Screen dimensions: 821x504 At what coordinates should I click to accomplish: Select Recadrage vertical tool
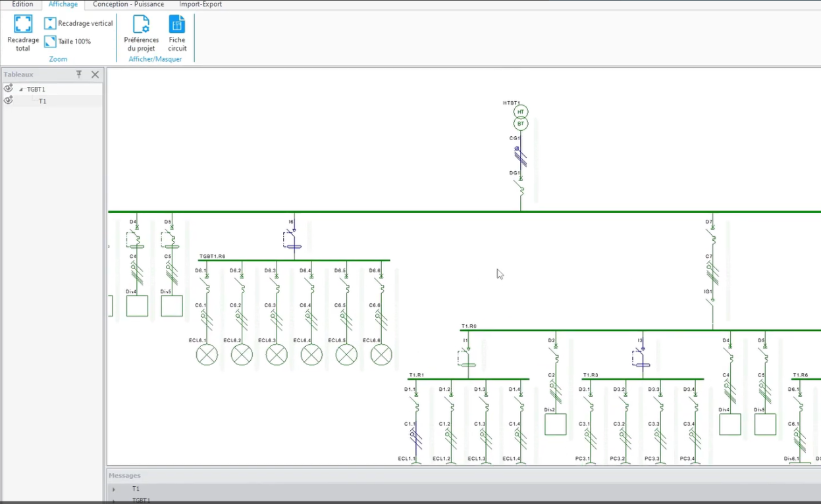[x=78, y=24]
